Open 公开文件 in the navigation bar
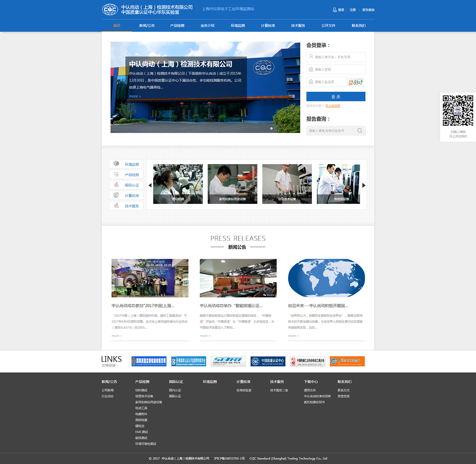This screenshot has height=464, width=476. coord(329,26)
